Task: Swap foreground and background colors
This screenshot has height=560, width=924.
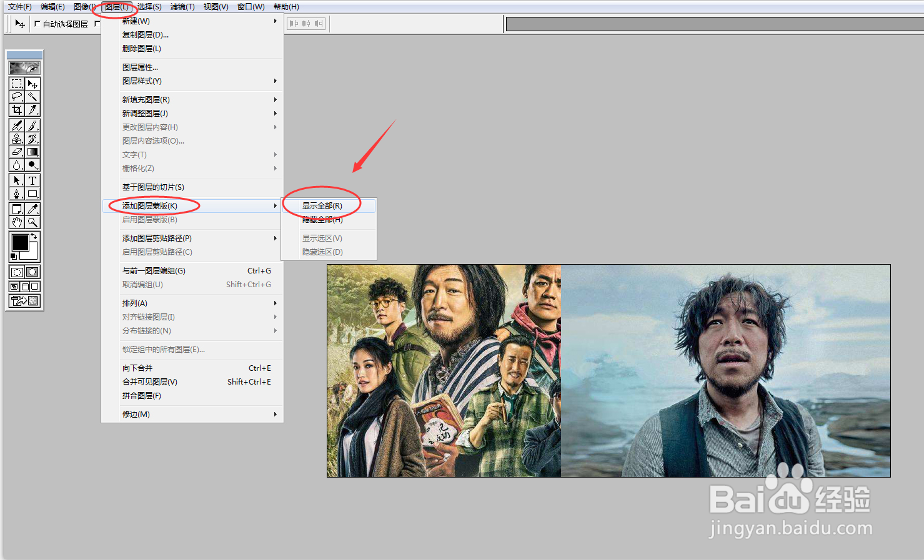Action: 35,236
